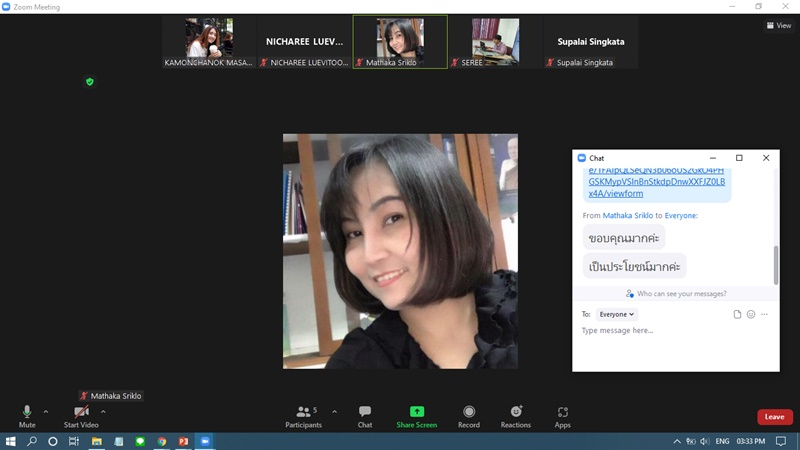The width and height of the screenshot is (800, 450).
Task: Expand audio options arrow beside Mute
Action: 46,411
